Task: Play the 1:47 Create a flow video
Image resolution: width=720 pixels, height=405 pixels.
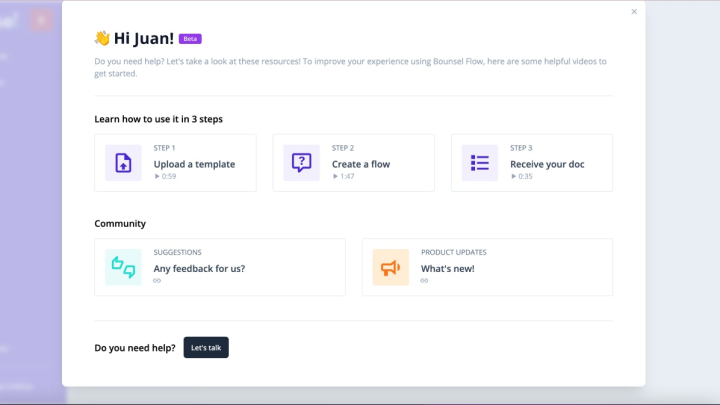Action: click(343, 176)
